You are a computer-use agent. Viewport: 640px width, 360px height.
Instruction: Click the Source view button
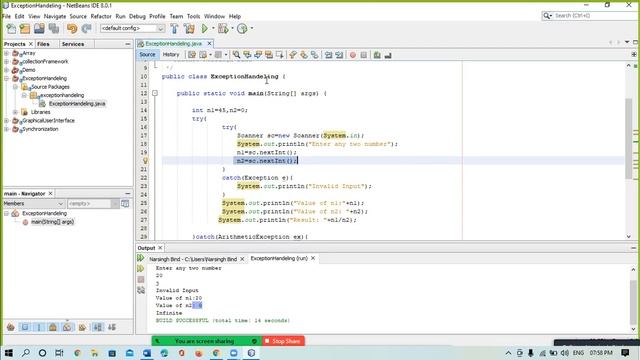(x=147, y=54)
